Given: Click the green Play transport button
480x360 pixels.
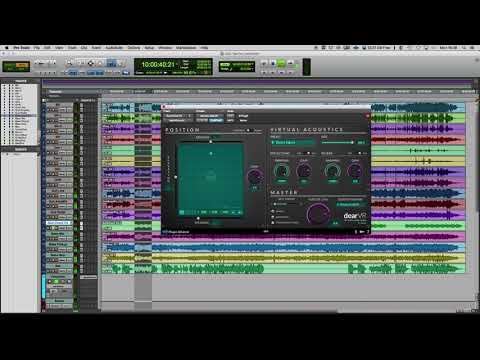Looking at the screenshot, I should 281,63.
